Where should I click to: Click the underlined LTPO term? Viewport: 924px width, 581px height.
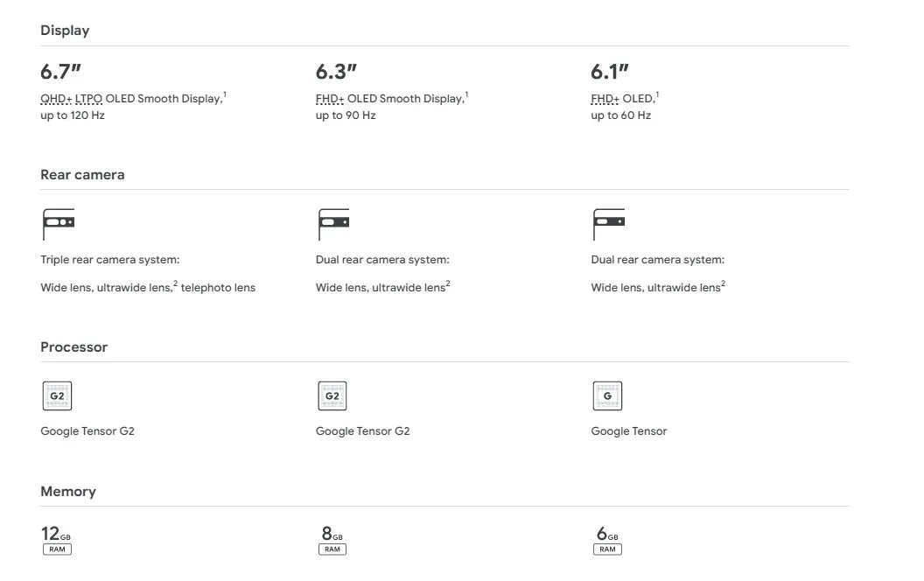pos(89,99)
